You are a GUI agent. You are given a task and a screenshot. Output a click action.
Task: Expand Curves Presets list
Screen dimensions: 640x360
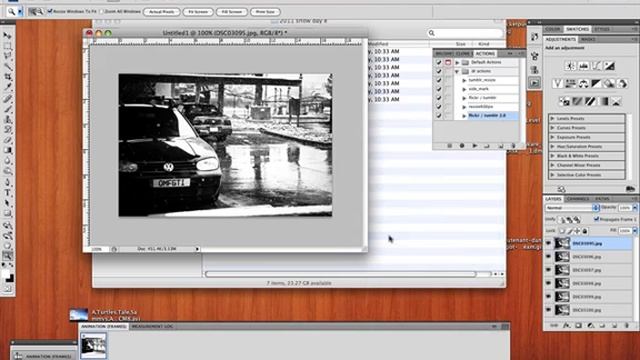coord(553,128)
